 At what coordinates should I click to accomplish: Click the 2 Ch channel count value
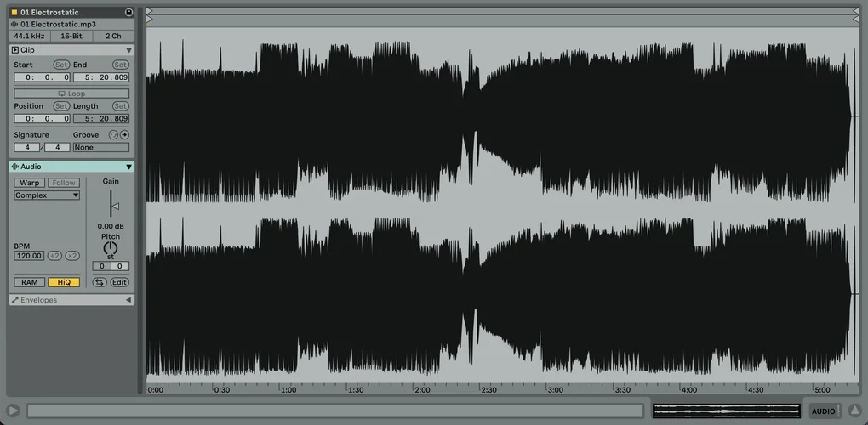pos(113,36)
